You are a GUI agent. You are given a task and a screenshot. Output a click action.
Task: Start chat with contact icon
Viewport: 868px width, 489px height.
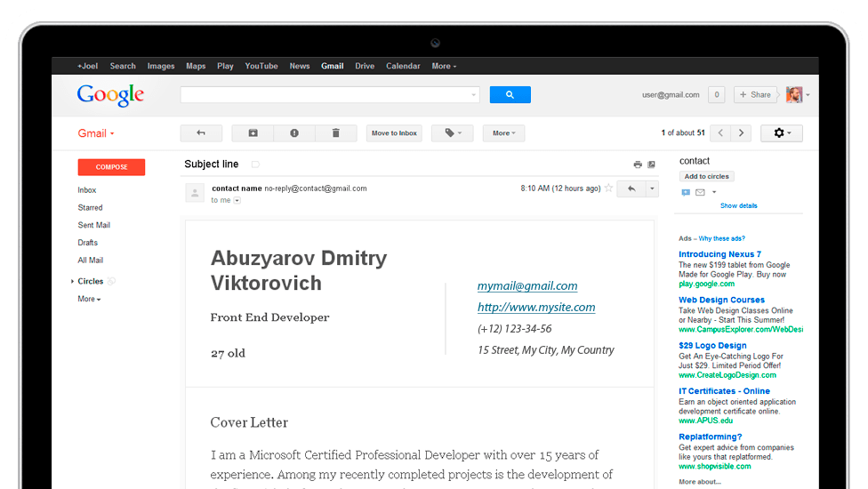click(x=686, y=192)
